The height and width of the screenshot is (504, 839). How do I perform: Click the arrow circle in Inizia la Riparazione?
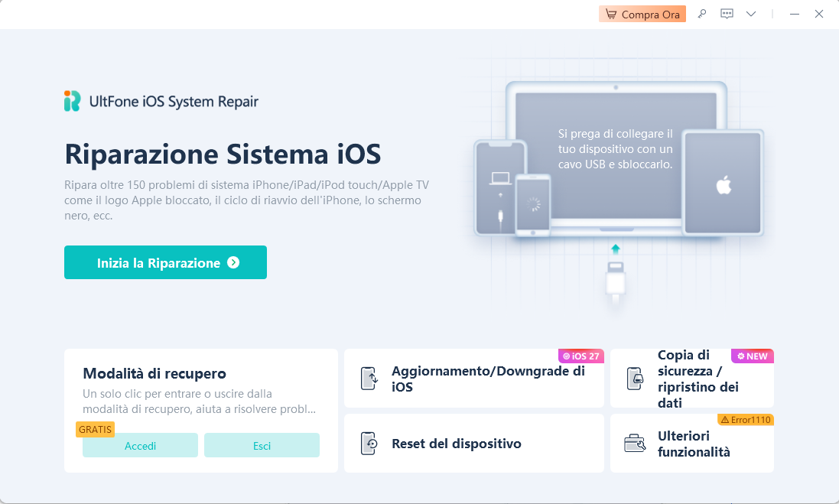[233, 262]
